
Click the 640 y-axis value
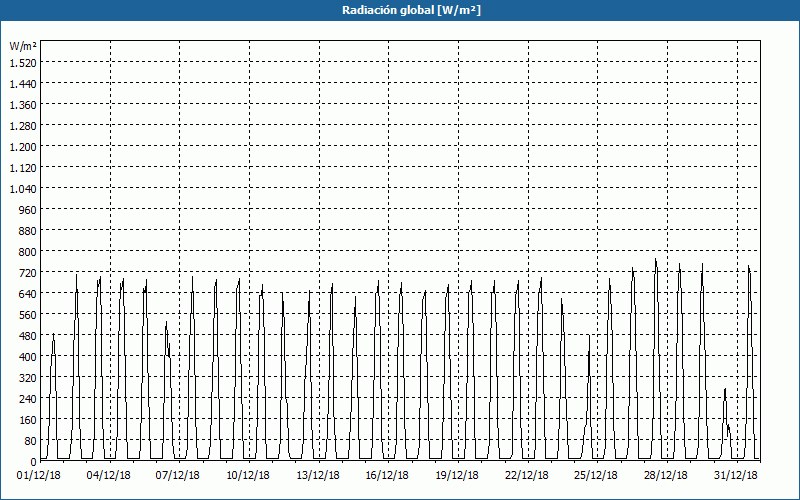pos(28,294)
